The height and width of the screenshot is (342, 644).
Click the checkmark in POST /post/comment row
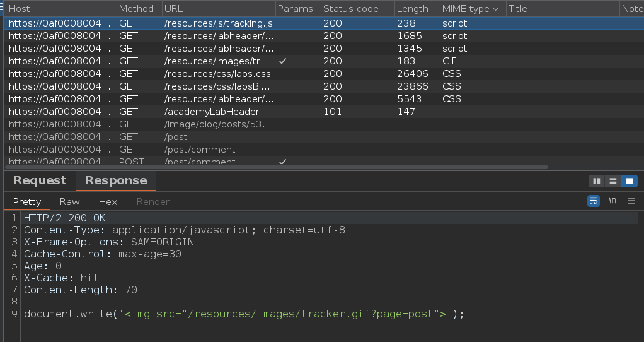(283, 162)
